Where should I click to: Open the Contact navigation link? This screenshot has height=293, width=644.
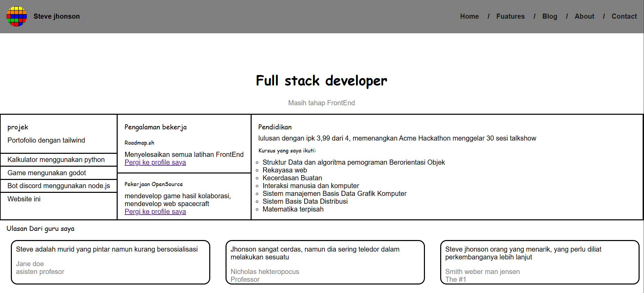click(624, 16)
